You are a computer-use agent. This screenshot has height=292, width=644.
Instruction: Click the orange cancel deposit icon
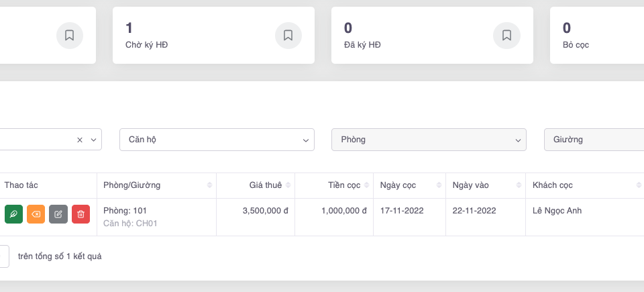36,214
